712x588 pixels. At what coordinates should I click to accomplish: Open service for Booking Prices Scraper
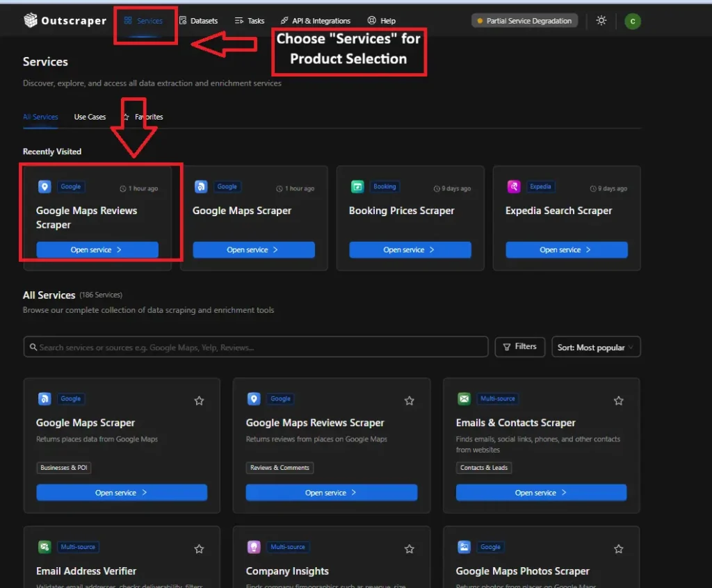[410, 250]
